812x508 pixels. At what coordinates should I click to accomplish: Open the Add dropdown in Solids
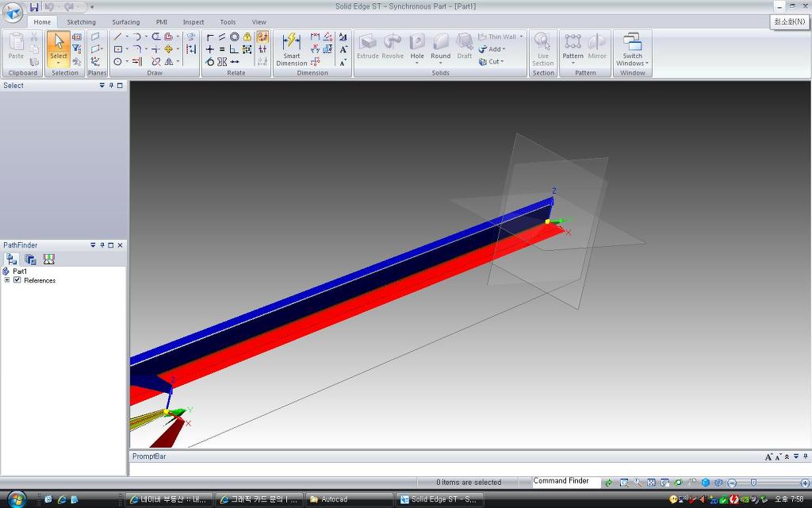pyautogui.click(x=492, y=49)
